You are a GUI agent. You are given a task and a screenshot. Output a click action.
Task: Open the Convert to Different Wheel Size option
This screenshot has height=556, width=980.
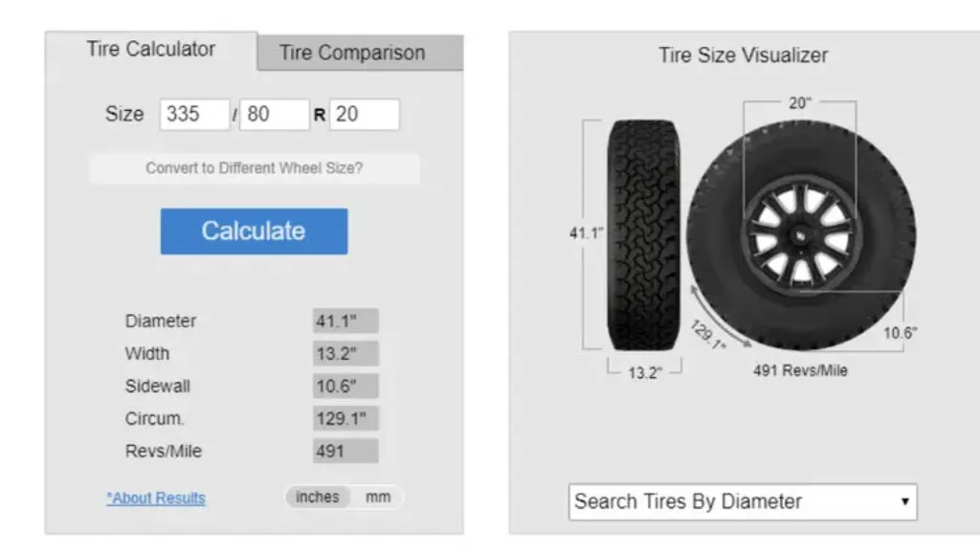coord(254,168)
